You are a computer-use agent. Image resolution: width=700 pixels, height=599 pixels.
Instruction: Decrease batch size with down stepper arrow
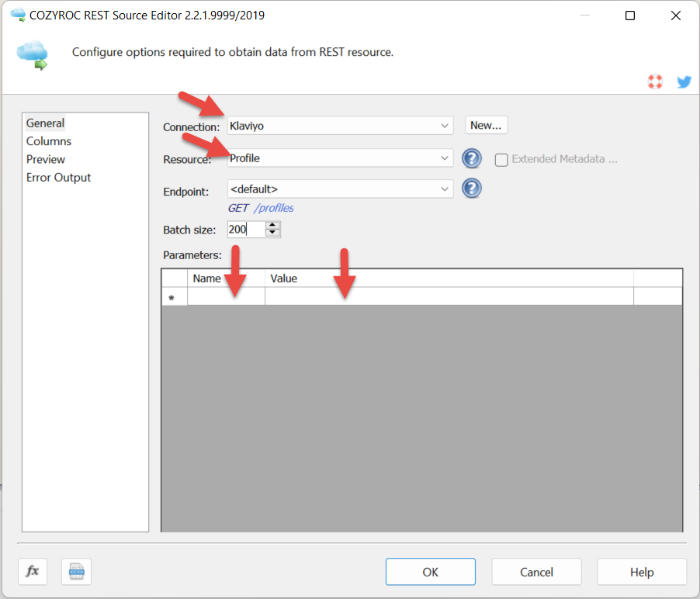(272, 234)
